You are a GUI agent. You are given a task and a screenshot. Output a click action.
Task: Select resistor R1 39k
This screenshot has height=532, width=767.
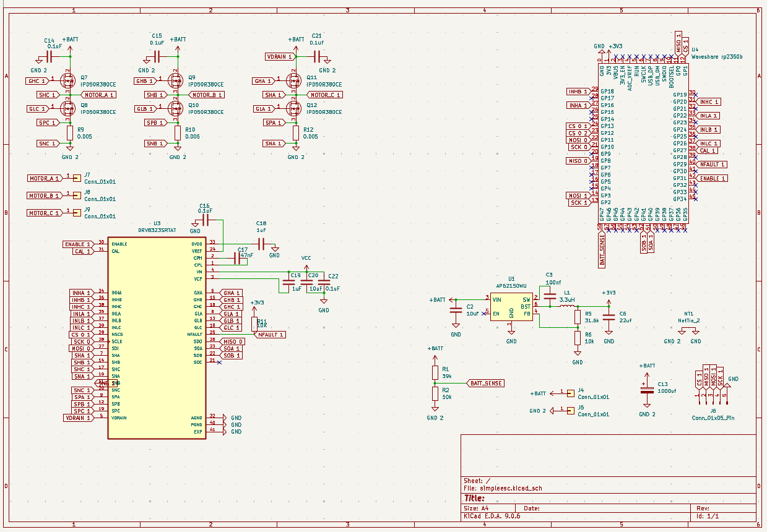tap(435, 372)
